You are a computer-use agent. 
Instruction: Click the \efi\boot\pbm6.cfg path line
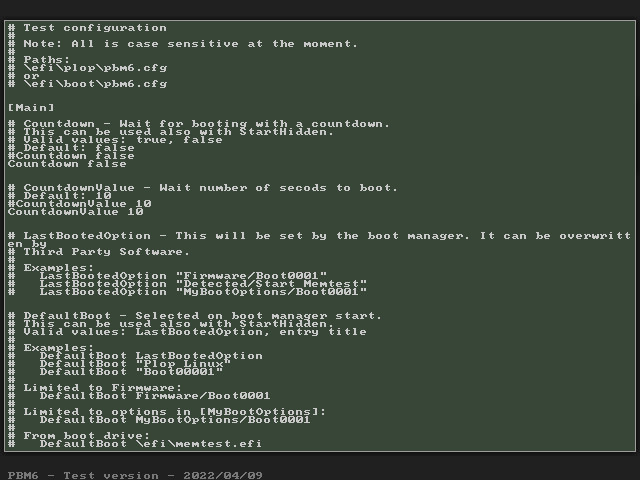87,84
